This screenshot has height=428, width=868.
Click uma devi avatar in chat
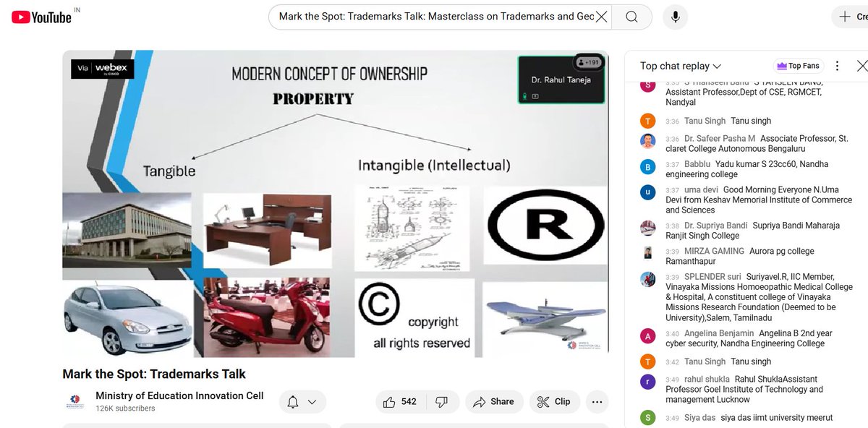(648, 193)
